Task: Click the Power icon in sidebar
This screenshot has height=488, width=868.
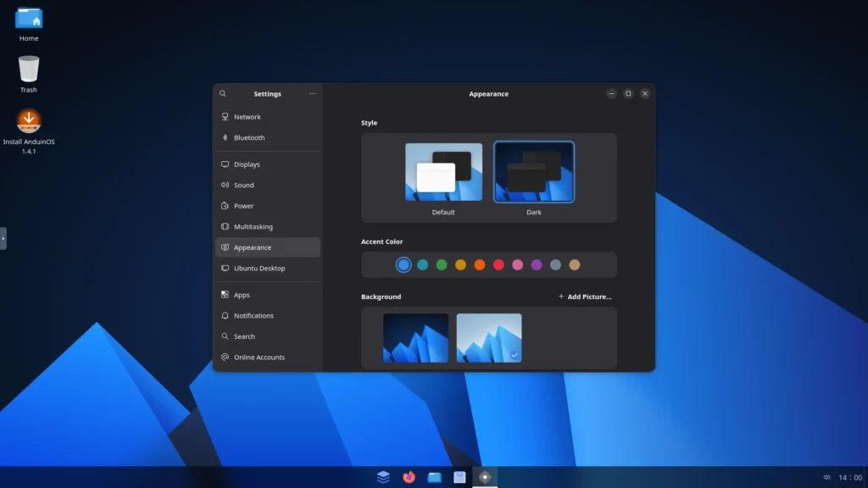Action: coord(225,206)
